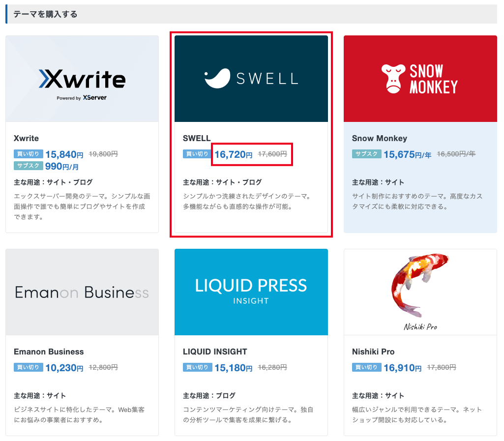Viewport: 504px width, 441px height.
Task: Open the SWELL theme title
Action: (197, 138)
